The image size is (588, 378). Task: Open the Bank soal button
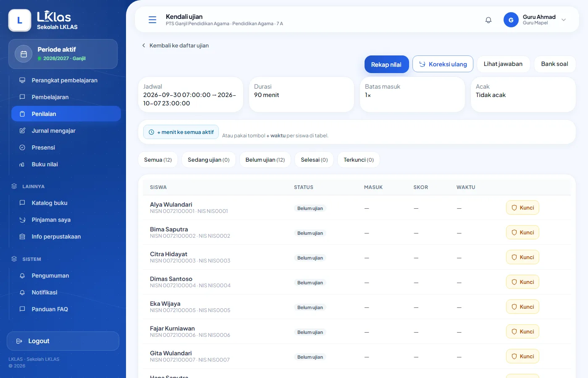(x=554, y=64)
